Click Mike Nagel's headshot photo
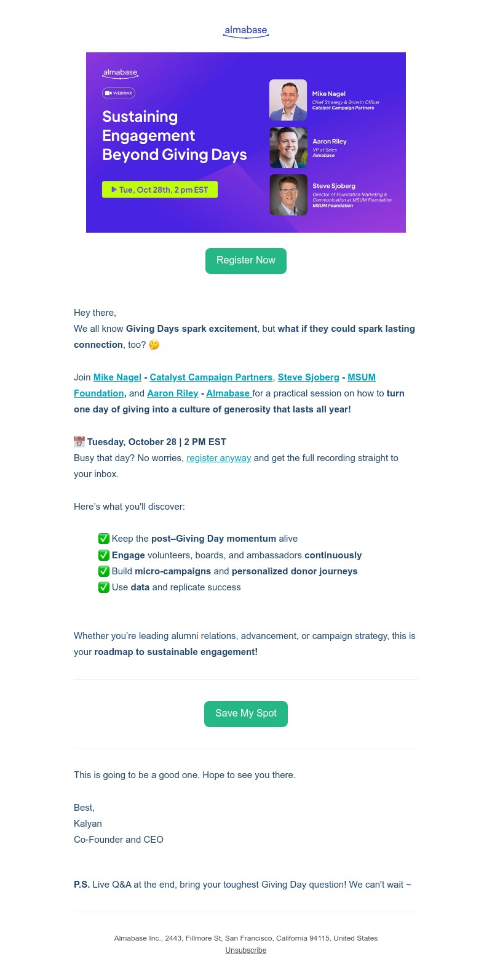 click(x=288, y=100)
